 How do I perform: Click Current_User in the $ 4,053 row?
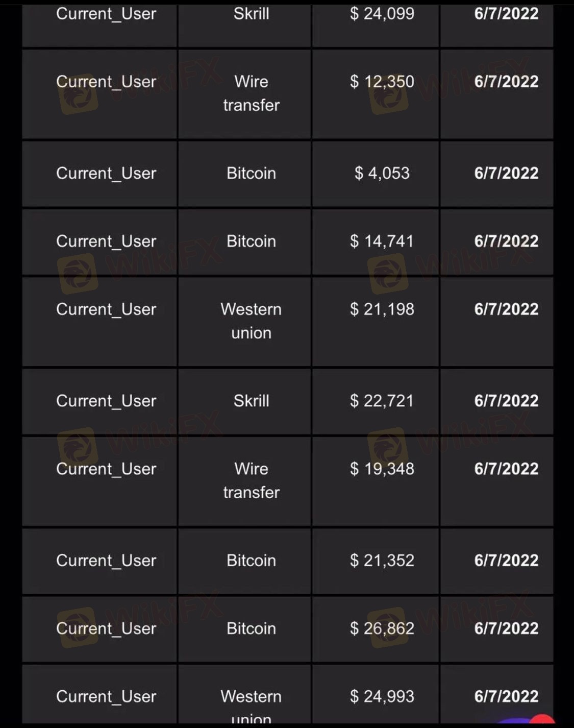[106, 174]
